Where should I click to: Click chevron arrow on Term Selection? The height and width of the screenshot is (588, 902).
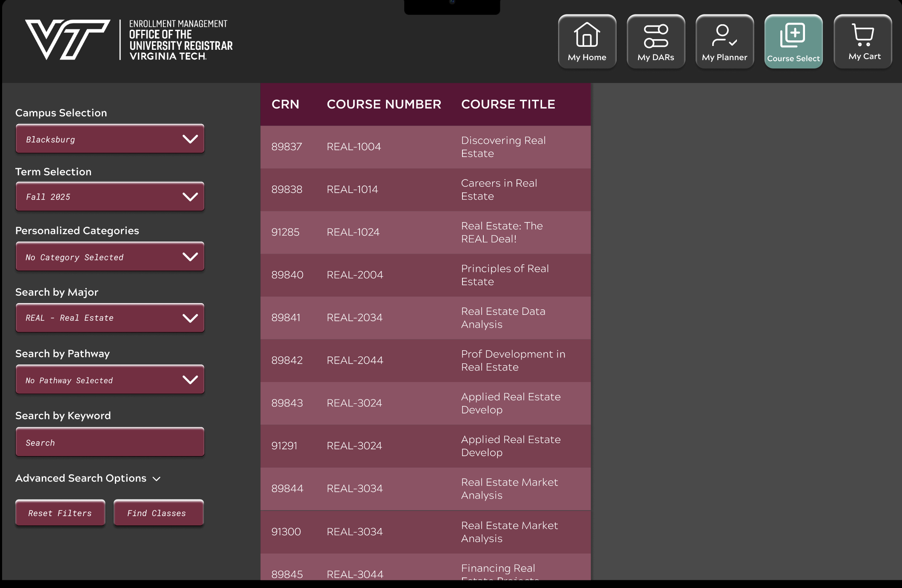pyautogui.click(x=190, y=197)
